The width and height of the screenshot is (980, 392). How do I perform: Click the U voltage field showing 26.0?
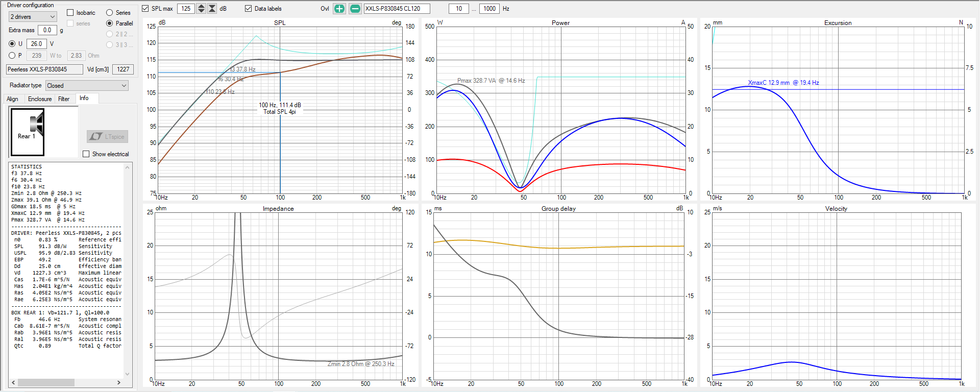(37, 44)
